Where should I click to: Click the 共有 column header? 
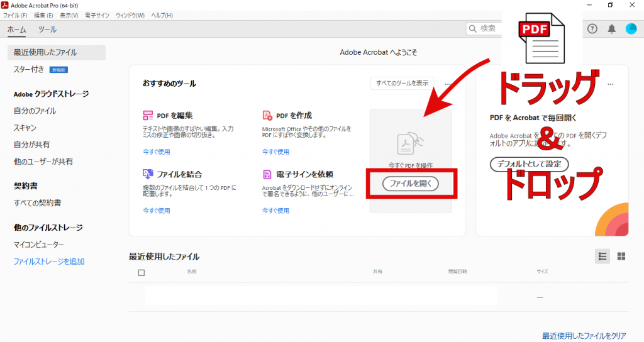377,272
